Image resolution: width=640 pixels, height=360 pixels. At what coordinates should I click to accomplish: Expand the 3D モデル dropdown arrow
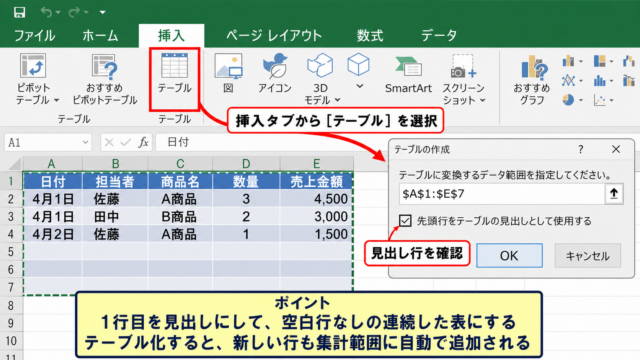(338, 100)
